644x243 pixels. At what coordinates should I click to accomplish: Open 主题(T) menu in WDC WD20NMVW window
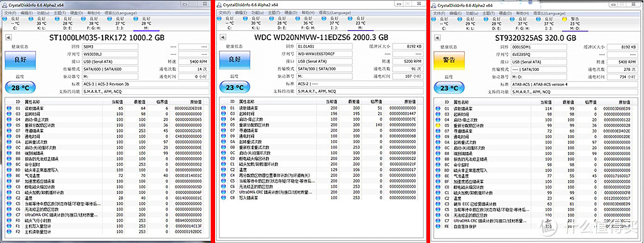pyautogui.click(x=274, y=13)
